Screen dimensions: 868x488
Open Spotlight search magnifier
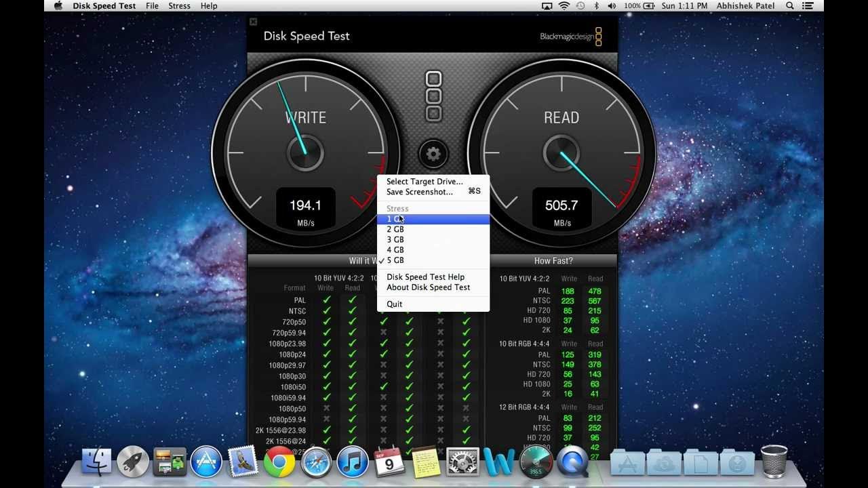790,6
